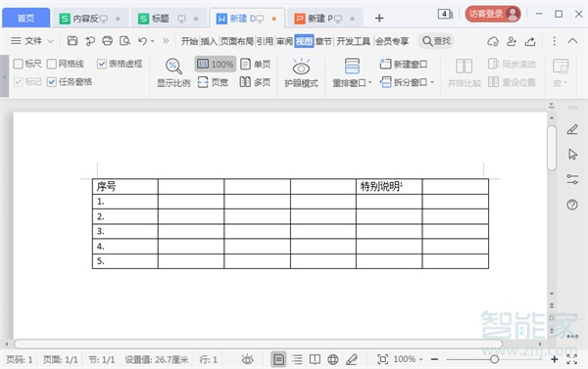Image resolution: width=588 pixels, height=369 pixels.
Task: Click the share export icon
Action: coord(530,41)
